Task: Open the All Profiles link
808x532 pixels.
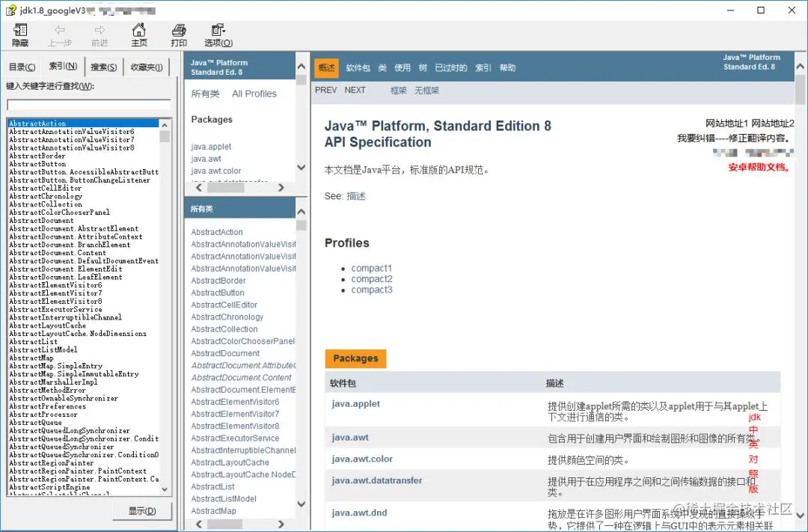Action: click(254, 94)
